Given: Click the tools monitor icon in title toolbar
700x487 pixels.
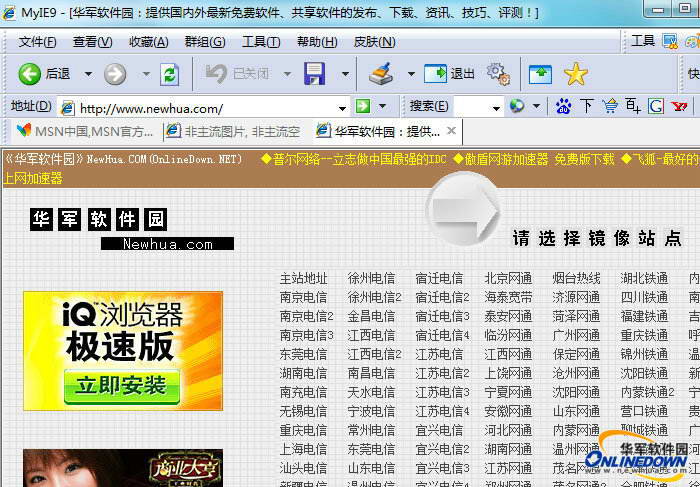Looking at the screenshot, I should point(670,42).
